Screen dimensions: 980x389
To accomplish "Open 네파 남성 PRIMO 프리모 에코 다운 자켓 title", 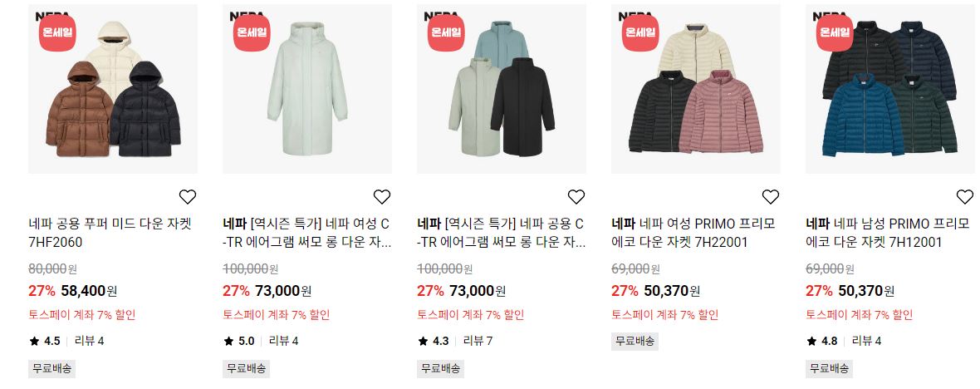I will pyautogui.click(x=888, y=233).
